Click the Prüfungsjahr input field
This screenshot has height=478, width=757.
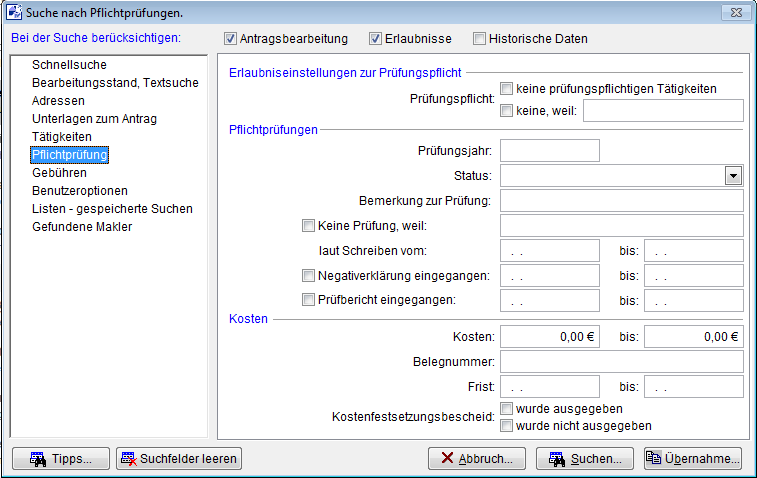point(549,151)
